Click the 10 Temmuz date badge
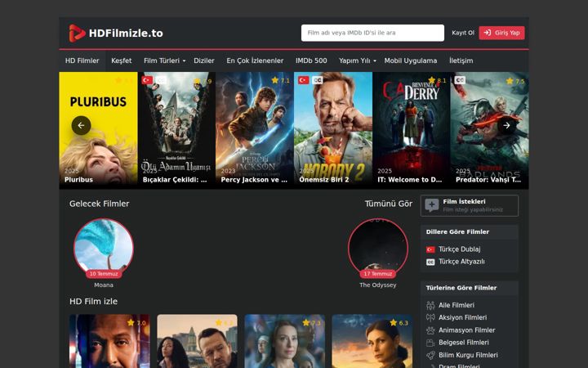 pos(104,274)
